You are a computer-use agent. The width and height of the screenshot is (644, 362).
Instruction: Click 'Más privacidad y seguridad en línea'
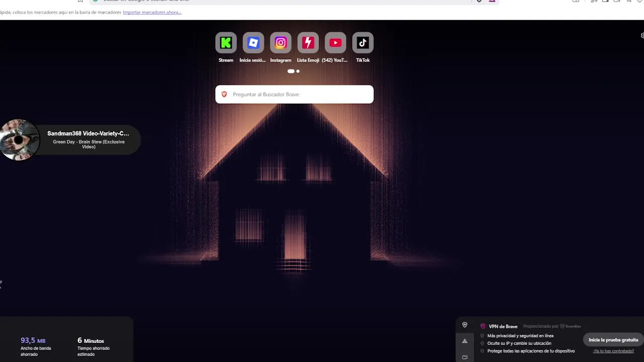pyautogui.click(x=520, y=336)
